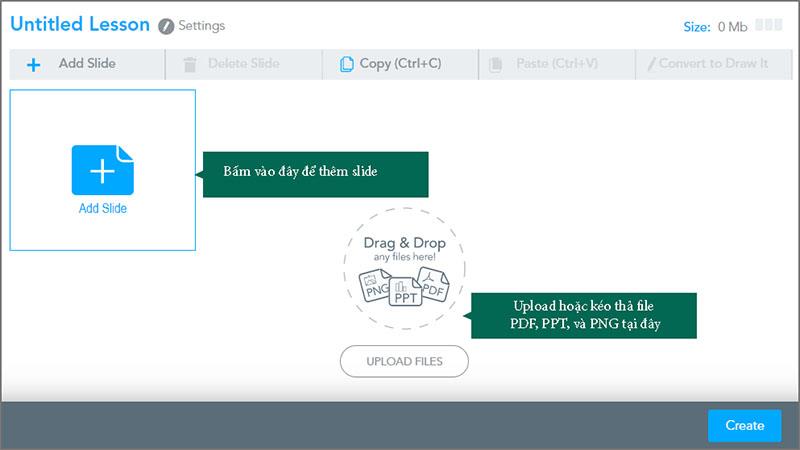Click the plus icon in the toolbar

click(x=34, y=64)
